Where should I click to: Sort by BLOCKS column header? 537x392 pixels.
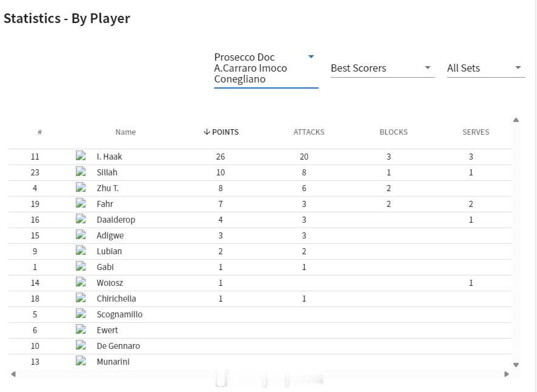[x=393, y=132]
